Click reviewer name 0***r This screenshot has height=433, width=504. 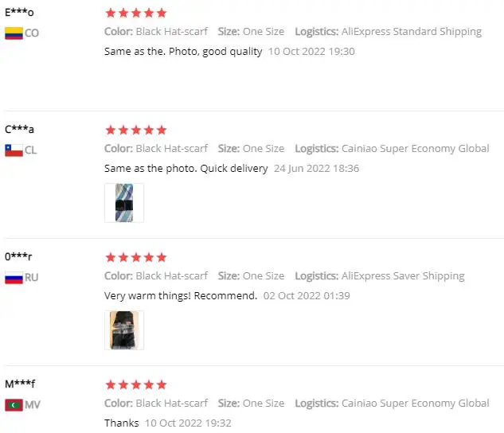(18, 256)
